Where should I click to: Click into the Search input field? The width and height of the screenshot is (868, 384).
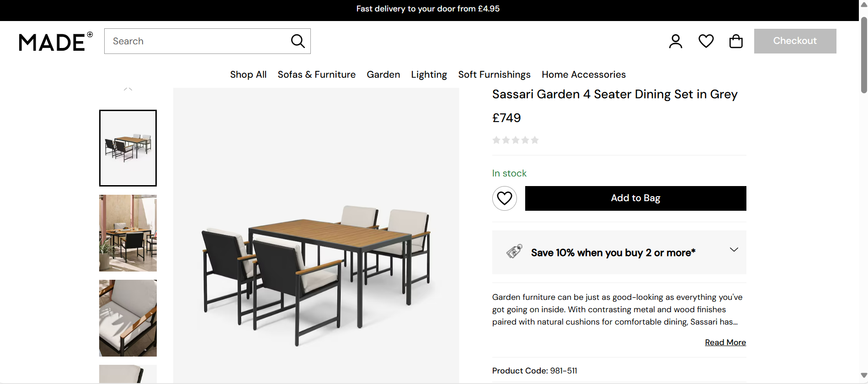tap(197, 41)
